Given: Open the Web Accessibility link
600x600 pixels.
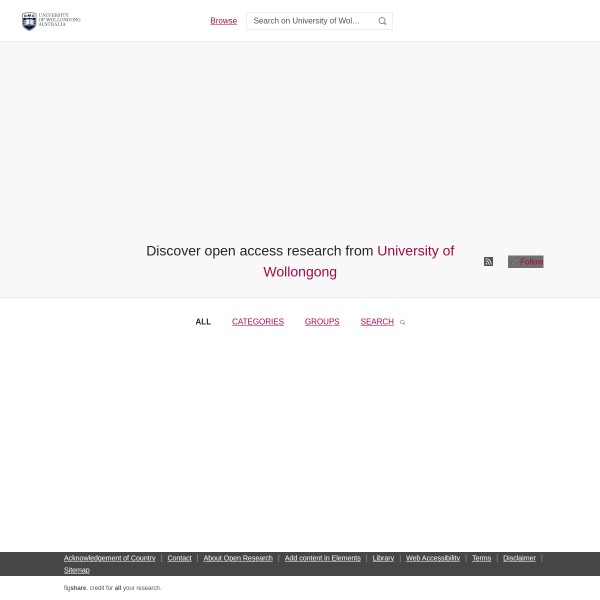Looking at the screenshot, I should point(433,558).
